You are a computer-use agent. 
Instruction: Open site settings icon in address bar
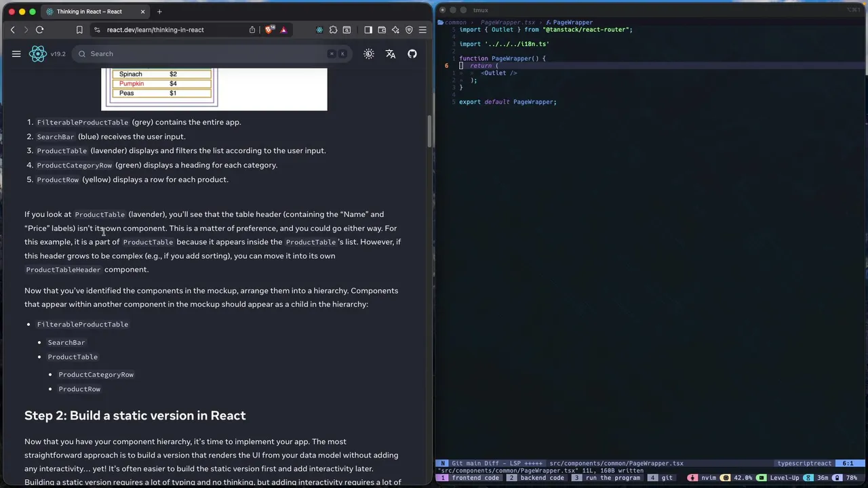pyautogui.click(x=97, y=30)
